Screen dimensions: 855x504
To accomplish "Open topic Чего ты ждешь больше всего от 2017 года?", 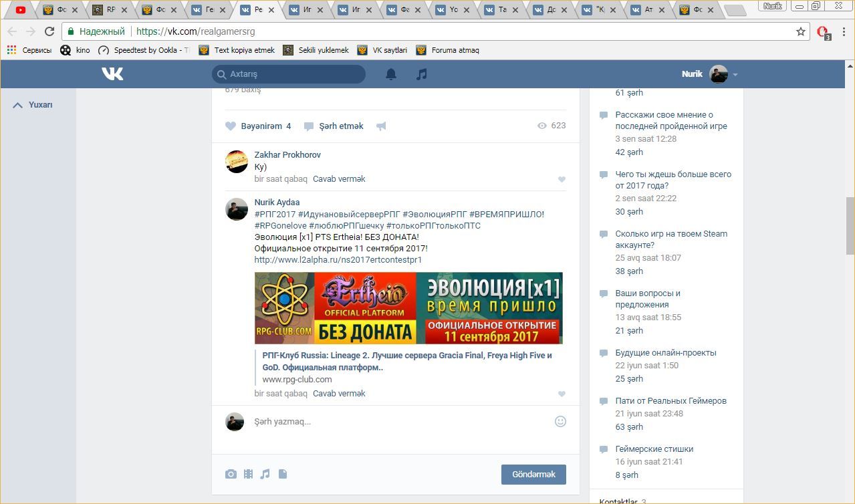I will (673, 180).
